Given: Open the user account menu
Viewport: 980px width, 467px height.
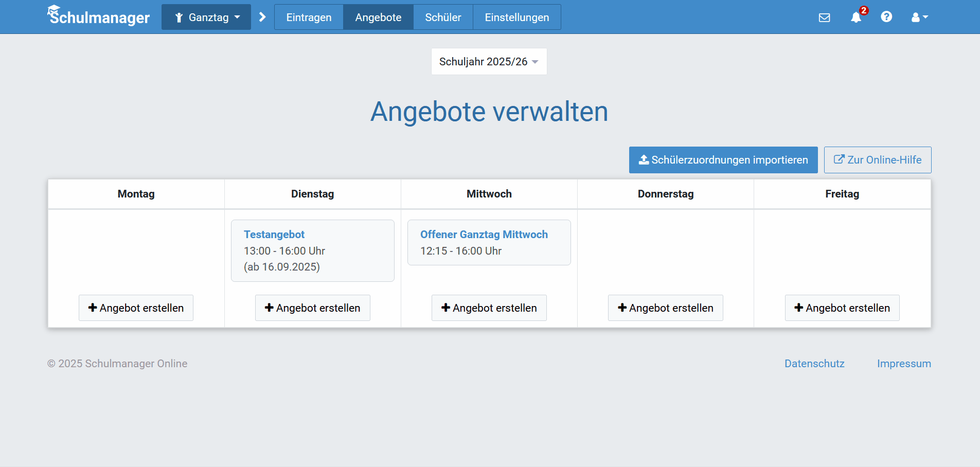Looking at the screenshot, I should [919, 17].
